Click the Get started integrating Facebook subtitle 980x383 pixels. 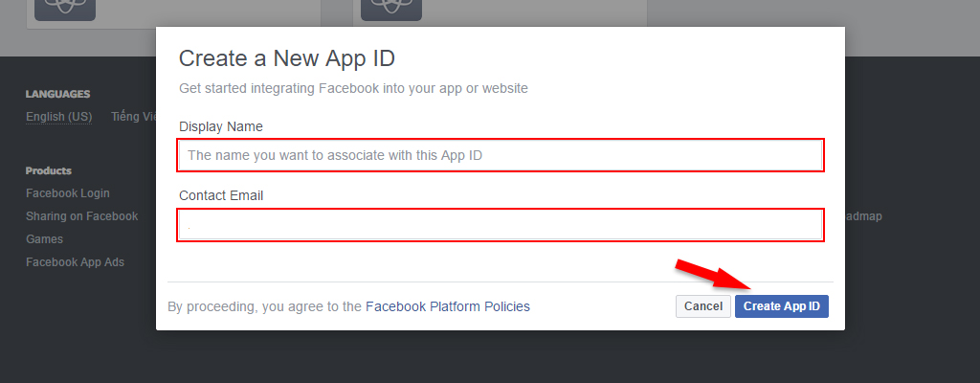point(353,88)
